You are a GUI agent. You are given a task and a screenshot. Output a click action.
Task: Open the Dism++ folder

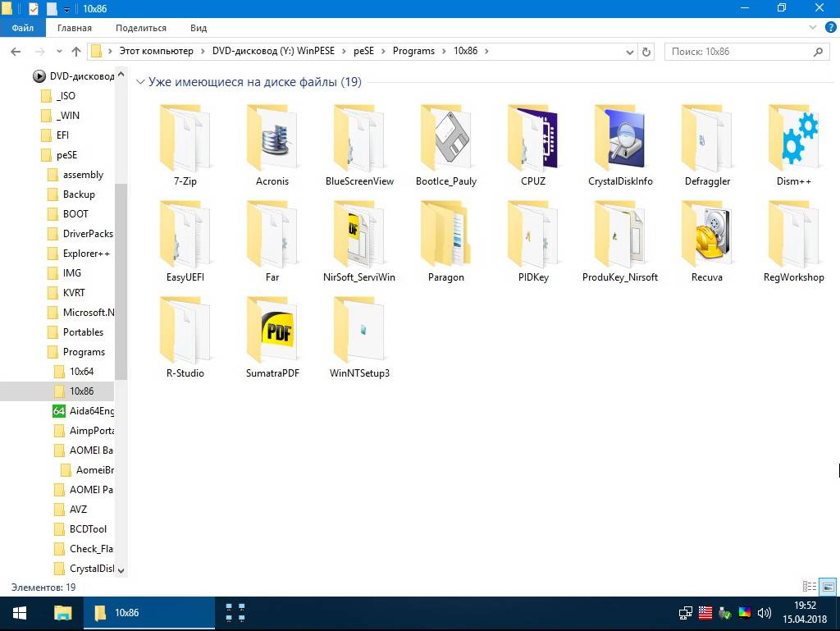click(794, 145)
